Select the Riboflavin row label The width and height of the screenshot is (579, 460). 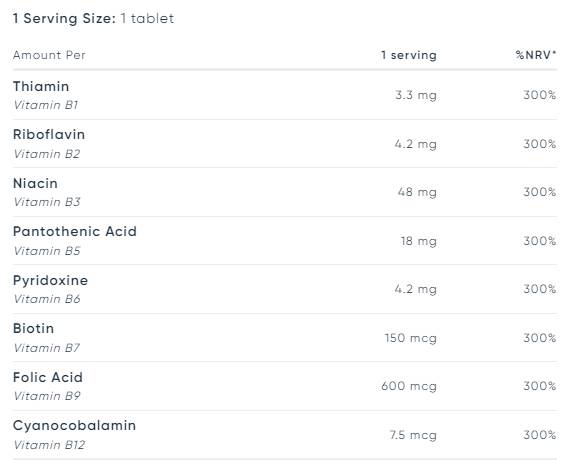pyautogui.click(x=49, y=134)
